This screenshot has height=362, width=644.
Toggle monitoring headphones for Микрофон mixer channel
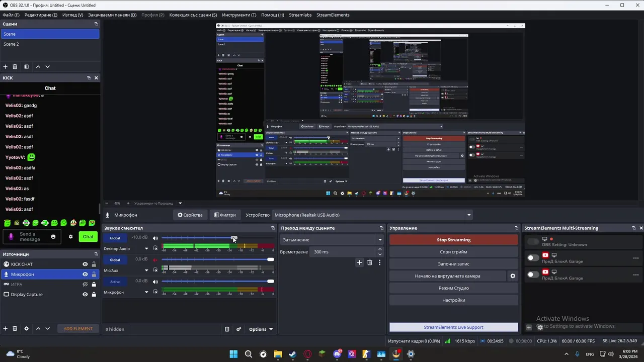(x=155, y=292)
